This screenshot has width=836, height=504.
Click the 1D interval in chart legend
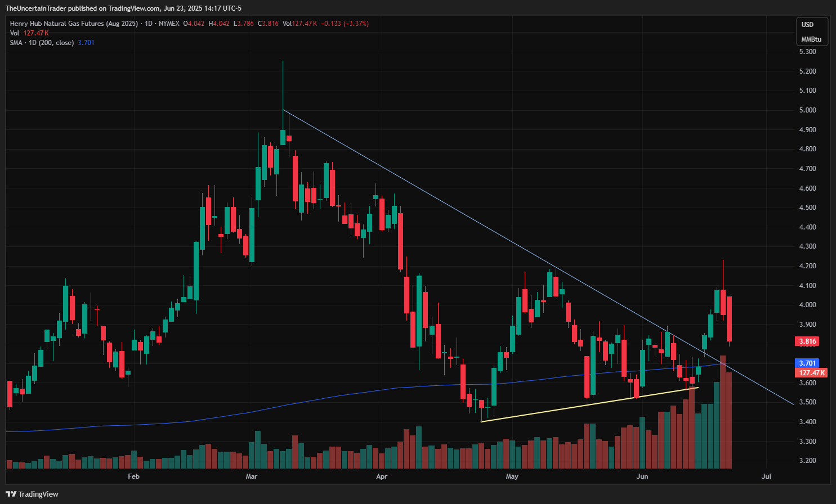149,24
